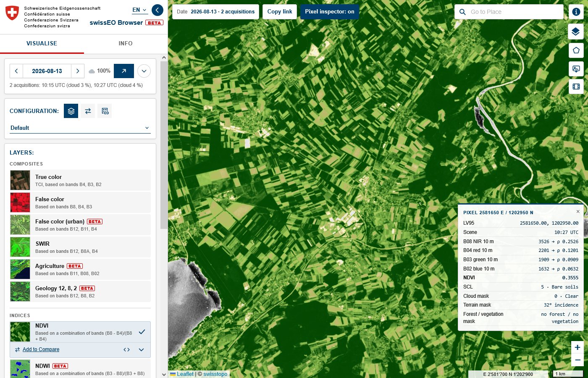
Task: Expand the NDVI layer options chevron
Action: [141, 350]
